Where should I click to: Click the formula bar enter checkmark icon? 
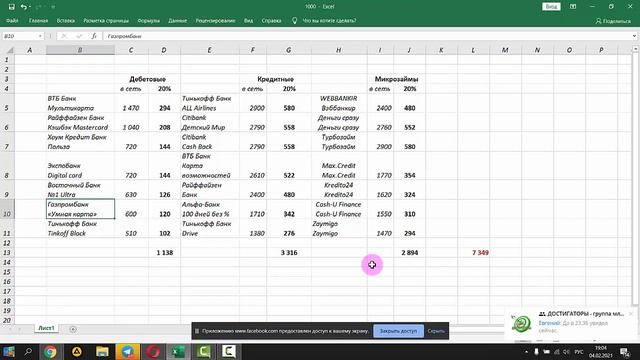coord(79,36)
